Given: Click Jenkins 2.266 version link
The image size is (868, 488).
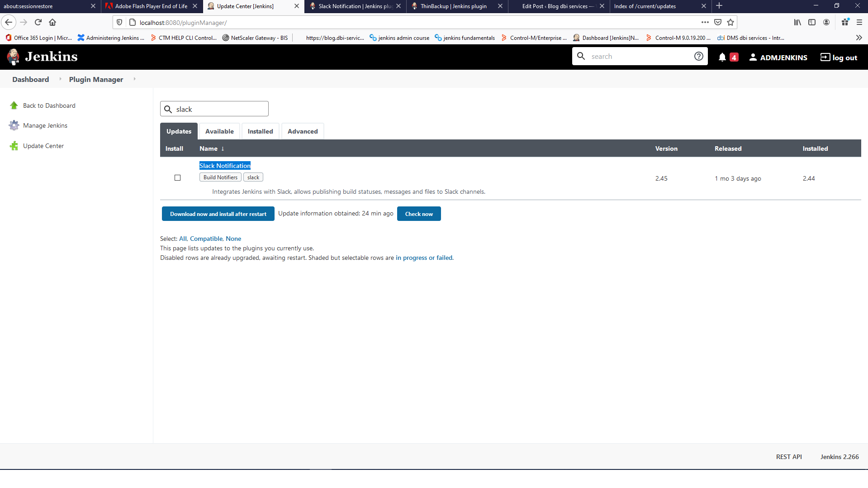Looking at the screenshot, I should click(840, 457).
